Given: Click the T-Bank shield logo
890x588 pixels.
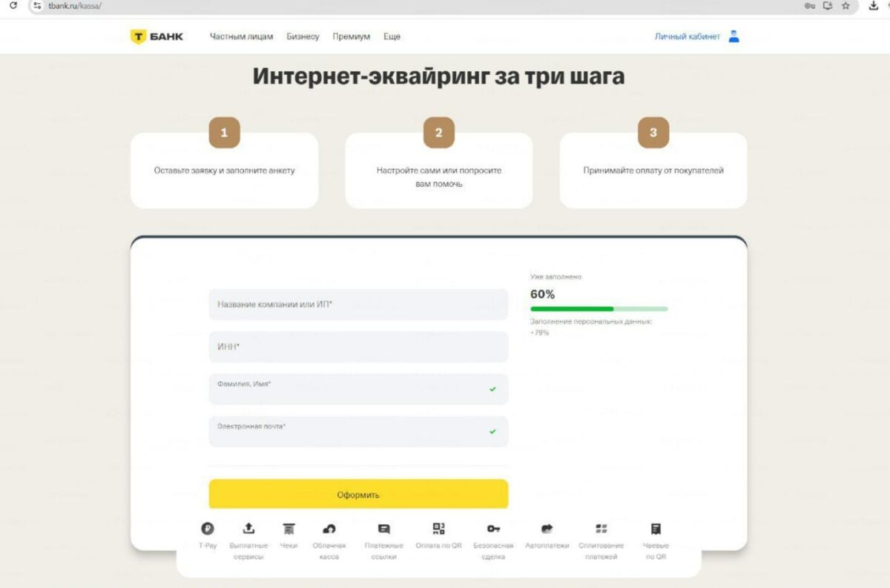Looking at the screenshot, I should point(137,36).
